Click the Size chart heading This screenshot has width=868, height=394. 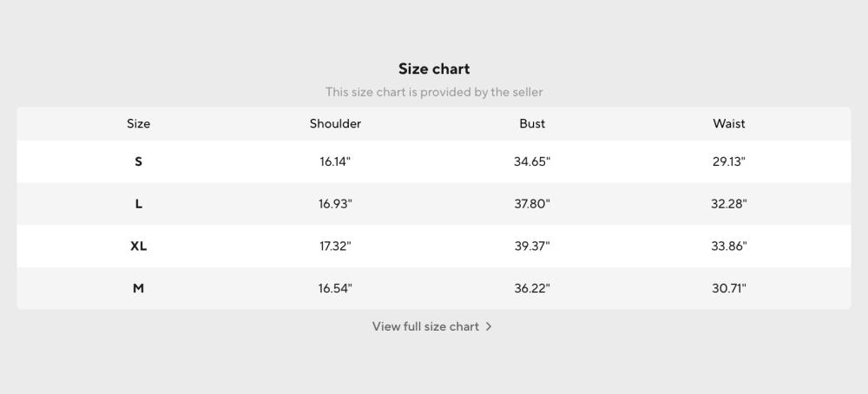(434, 69)
